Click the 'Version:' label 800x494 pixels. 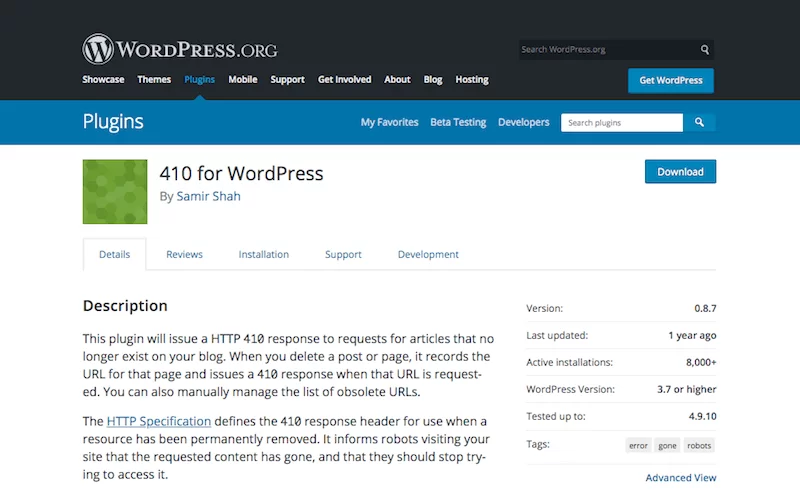tap(544, 308)
